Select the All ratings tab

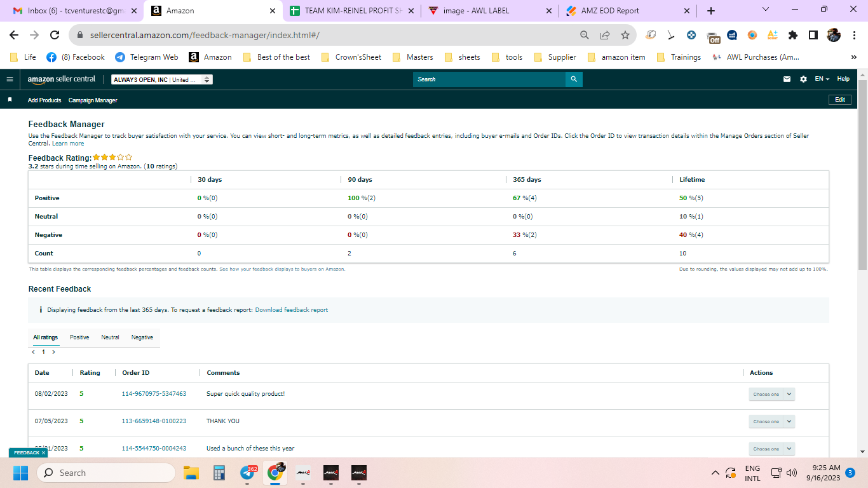point(45,337)
